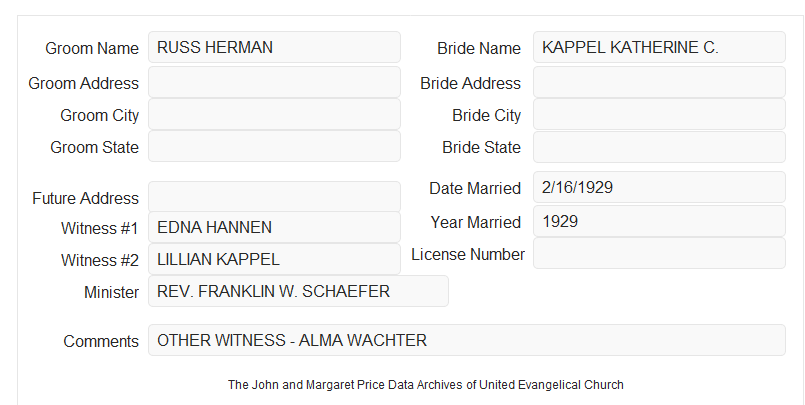Click the Bride City input box
The height and width of the screenshot is (405, 805).
(x=659, y=114)
